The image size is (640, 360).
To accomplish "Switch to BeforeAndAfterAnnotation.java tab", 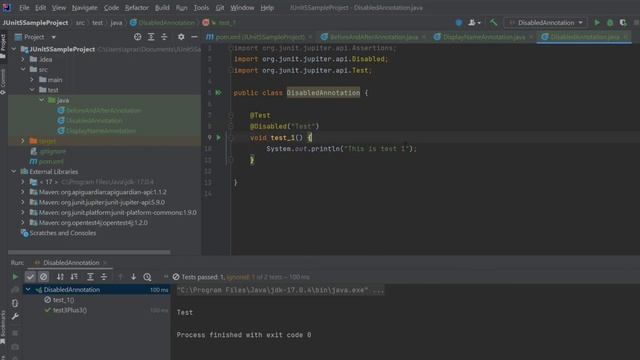I will [x=373, y=37].
